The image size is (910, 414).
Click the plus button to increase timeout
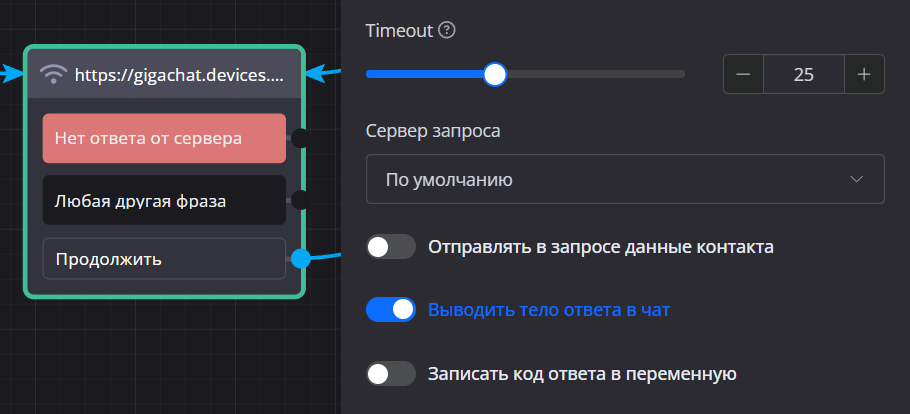(864, 74)
